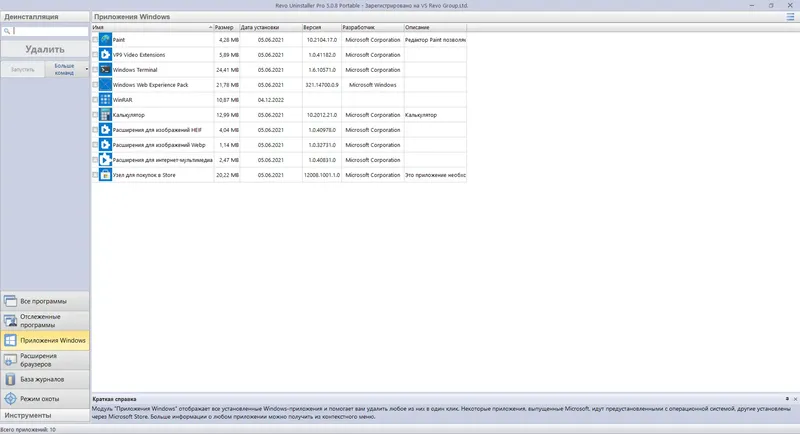Image resolution: width=800 pixels, height=434 pixels.
Task: Click the интернет-мультимедиа extensions icon
Action: click(105, 160)
